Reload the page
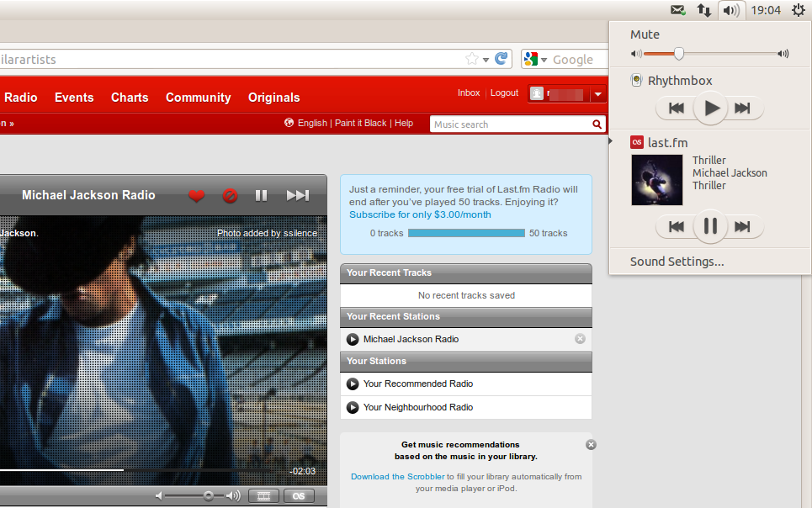Image resolution: width=812 pixels, height=508 pixels. (502, 59)
